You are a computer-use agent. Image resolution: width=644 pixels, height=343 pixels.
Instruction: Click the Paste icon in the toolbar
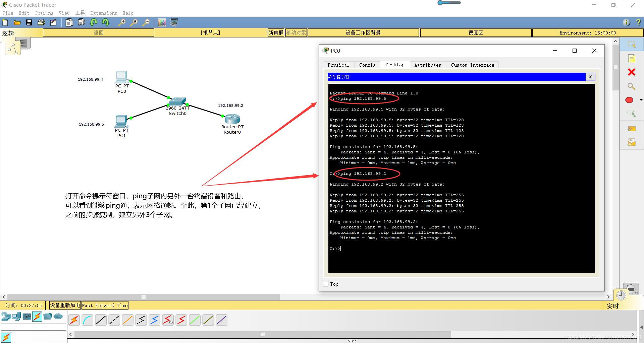[x=82, y=22]
